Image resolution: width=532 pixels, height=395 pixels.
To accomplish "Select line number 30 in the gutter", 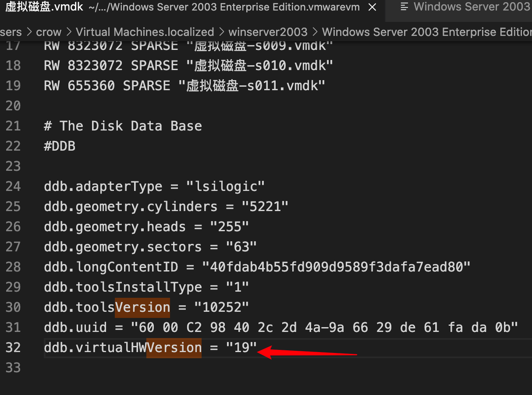I will click(13, 307).
